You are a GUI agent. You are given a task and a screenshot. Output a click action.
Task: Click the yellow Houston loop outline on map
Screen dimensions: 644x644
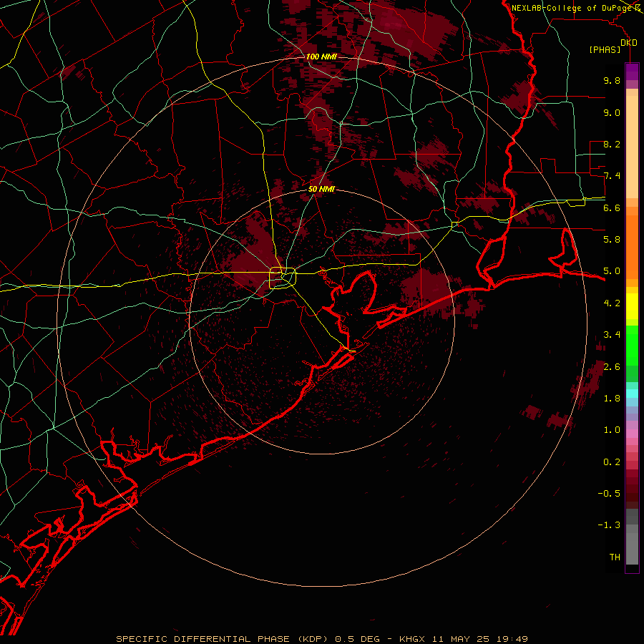[x=282, y=278]
